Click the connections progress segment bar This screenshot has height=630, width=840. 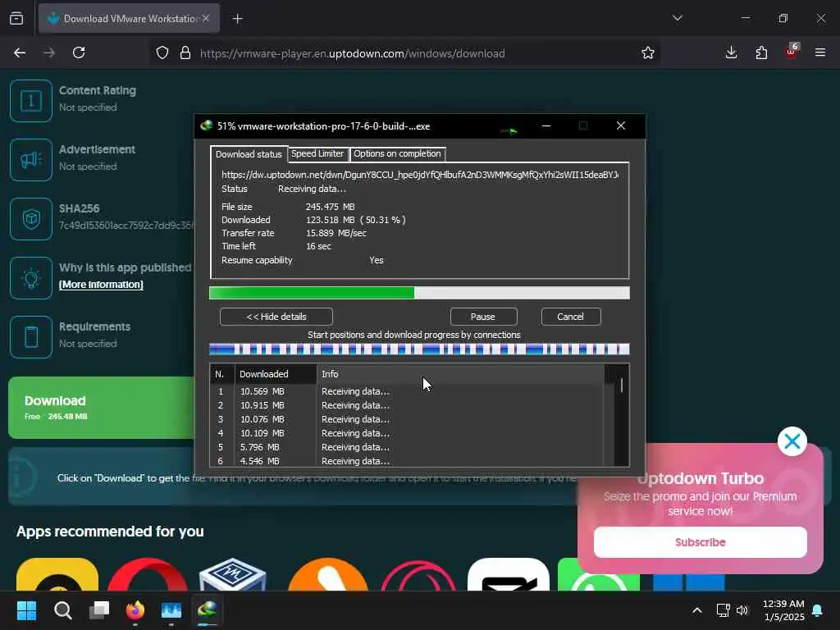click(419, 349)
